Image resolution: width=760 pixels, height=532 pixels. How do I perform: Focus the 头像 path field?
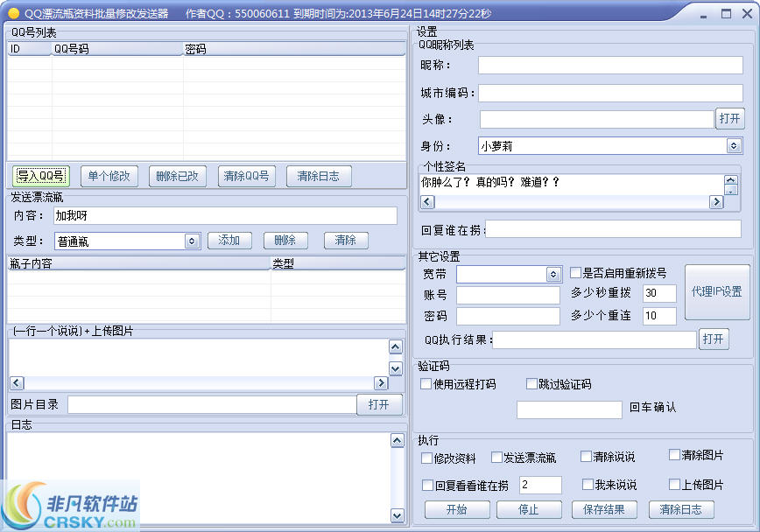[x=596, y=119]
